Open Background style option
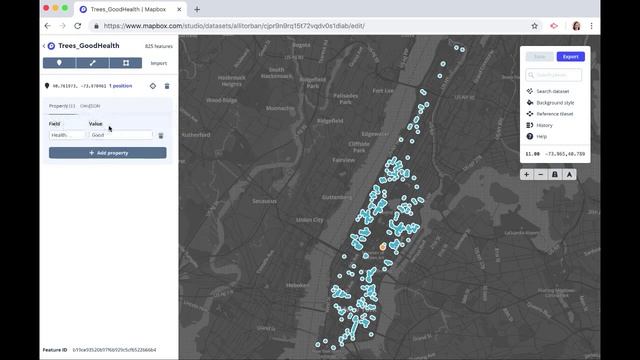640x360 pixels. pyautogui.click(x=550, y=103)
